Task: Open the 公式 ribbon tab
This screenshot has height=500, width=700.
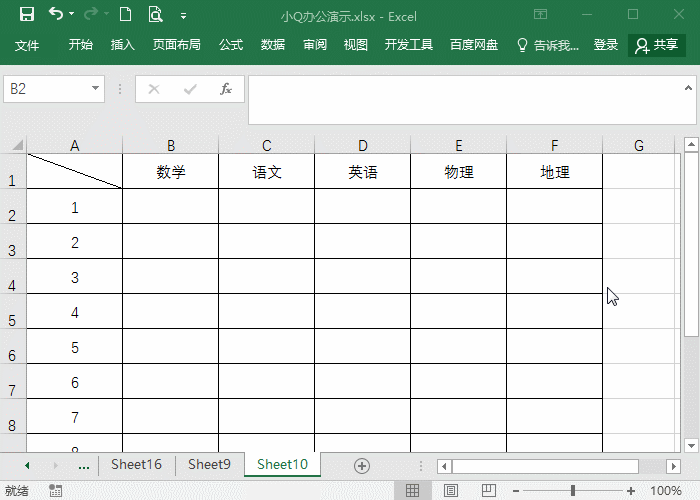Action: pyautogui.click(x=231, y=45)
